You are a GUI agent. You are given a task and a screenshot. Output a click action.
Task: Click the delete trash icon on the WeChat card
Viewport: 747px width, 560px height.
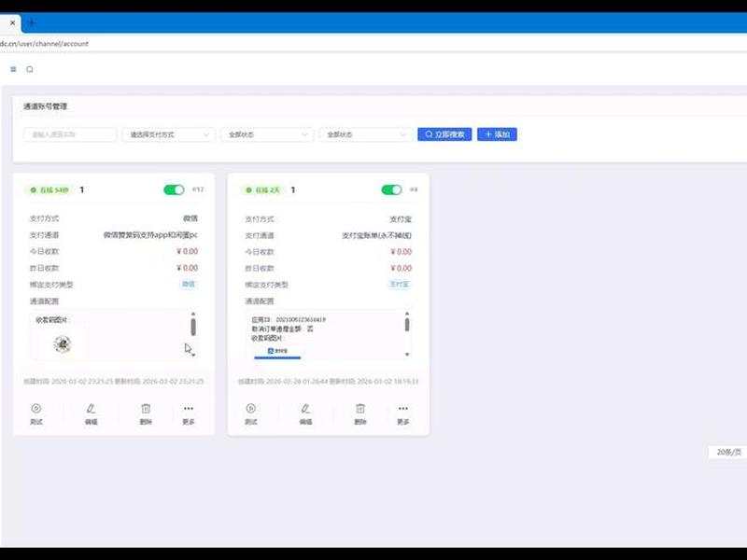[x=146, y=409]
